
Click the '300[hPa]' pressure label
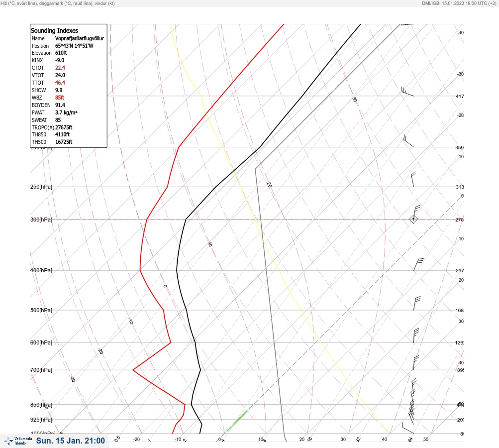tap(41, 220)
